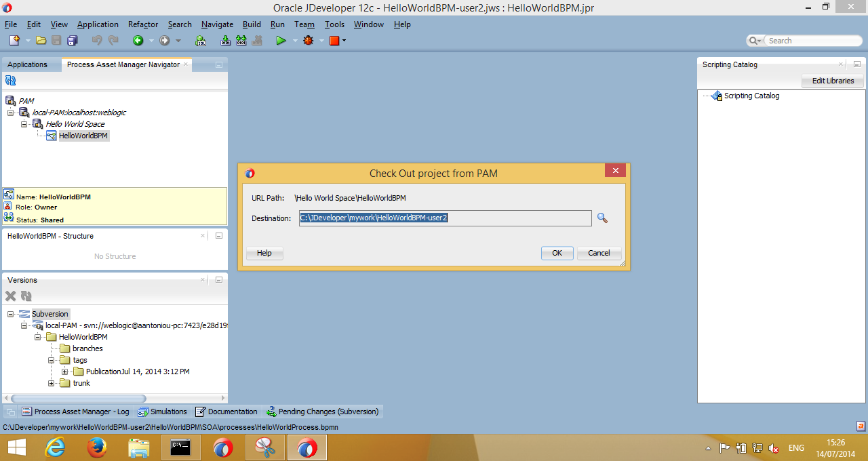The image size is (868, 461).
Task: Click OK in the Check Out dialog
Action: click(x=556, y=253)
